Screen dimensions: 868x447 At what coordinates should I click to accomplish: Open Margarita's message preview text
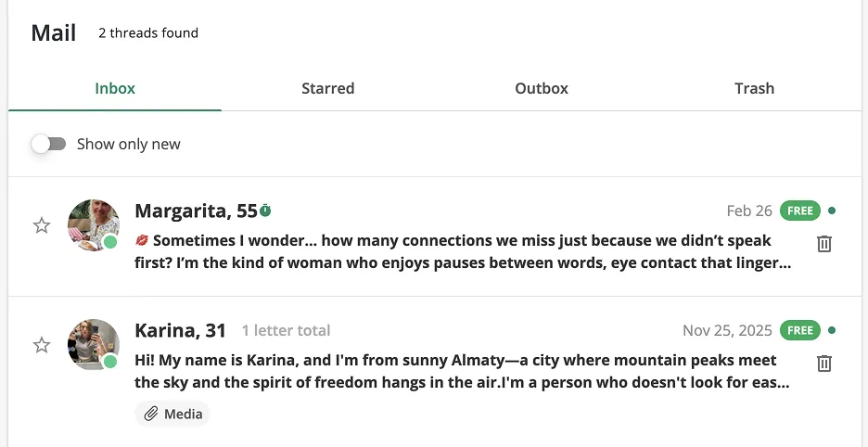(464, 251)
